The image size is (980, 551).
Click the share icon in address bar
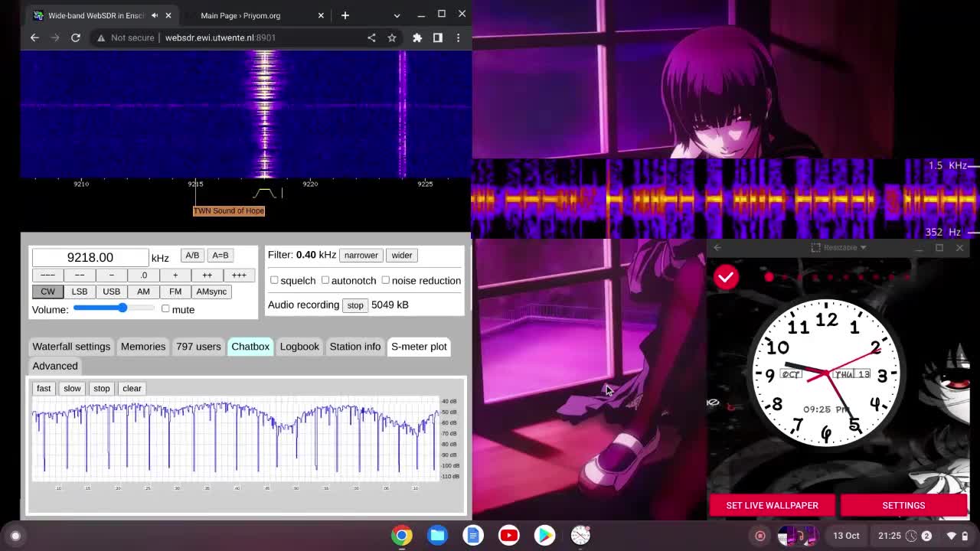(371, 37)
